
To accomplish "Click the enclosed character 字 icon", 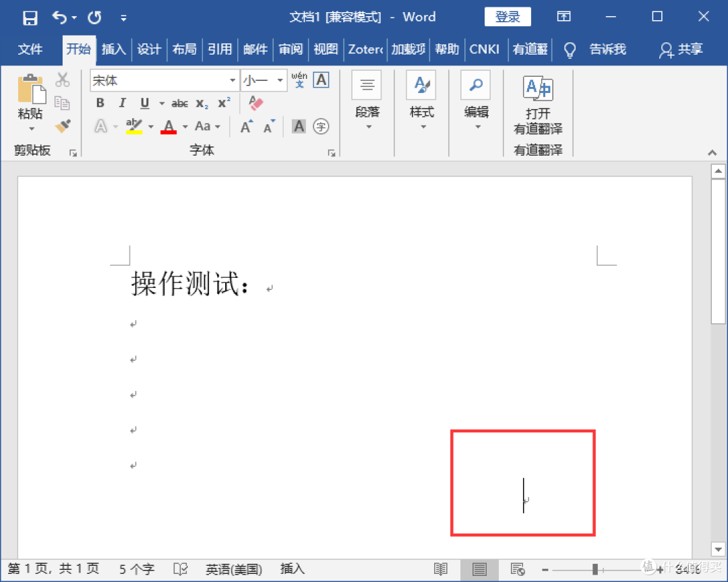I will 321,126.
